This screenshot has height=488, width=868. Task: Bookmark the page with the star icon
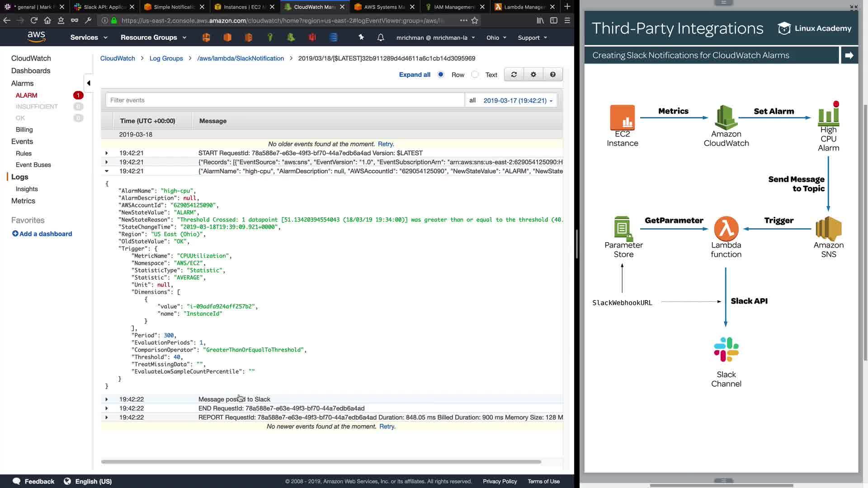click(x=475, y=20)
